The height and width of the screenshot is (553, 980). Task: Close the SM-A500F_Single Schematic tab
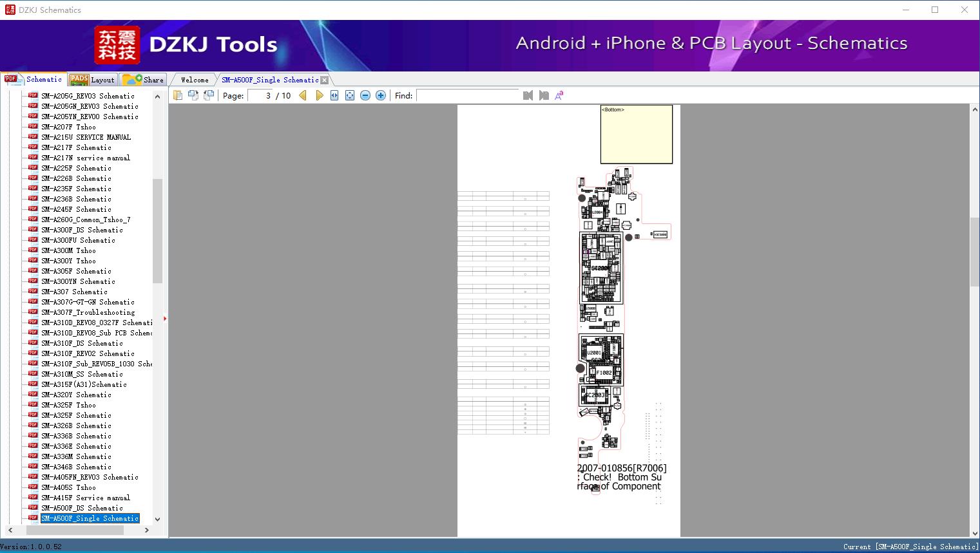(x=325, y=80)
